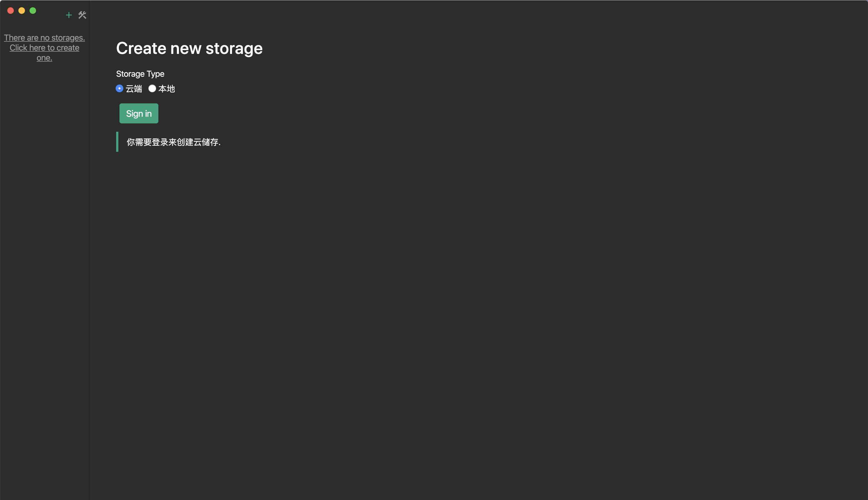The height and width of the screenshot is (500, 868).
Task: Click 'Click here to create one' sidebar text
Action: pyautogui.click(x=44, y=53)
